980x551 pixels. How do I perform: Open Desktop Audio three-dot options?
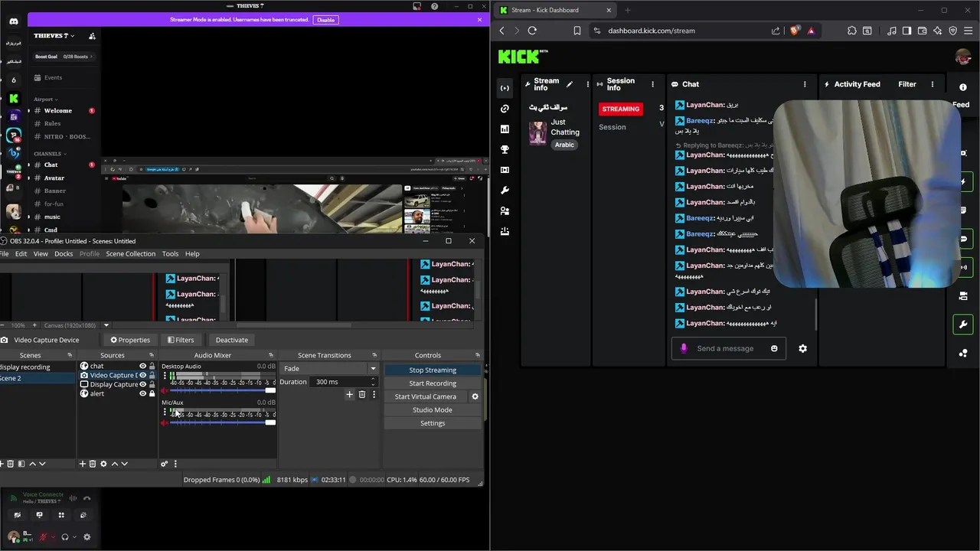(x=164, y=377)
